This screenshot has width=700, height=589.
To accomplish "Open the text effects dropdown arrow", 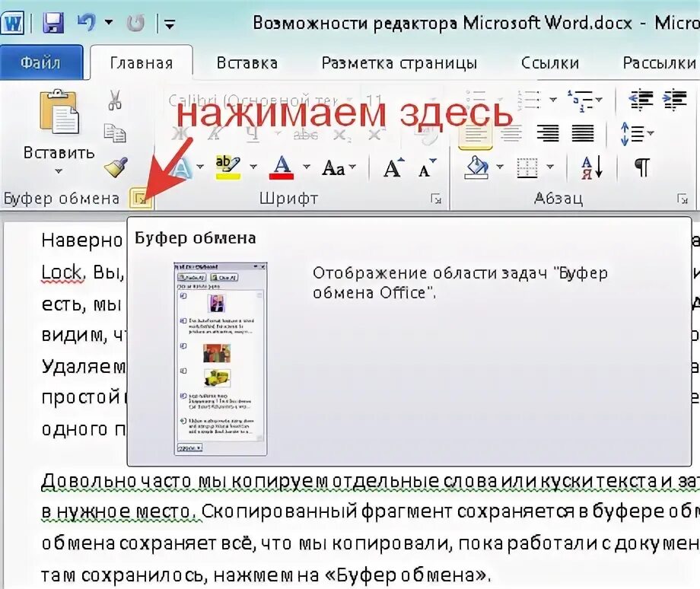I will point(200,167).
